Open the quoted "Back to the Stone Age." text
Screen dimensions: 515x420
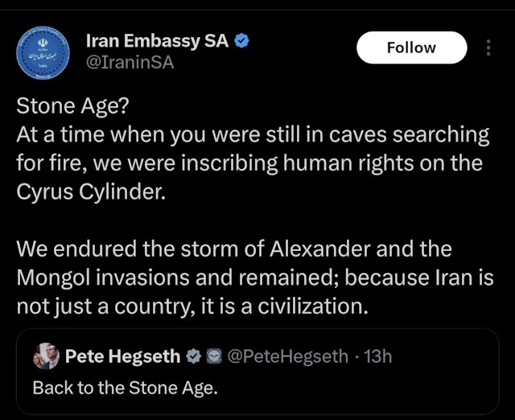(x=125, y=386)
